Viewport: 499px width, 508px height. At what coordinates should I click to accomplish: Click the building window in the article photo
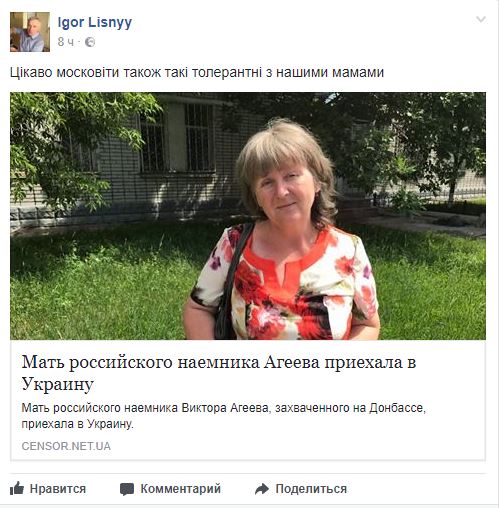177,137
